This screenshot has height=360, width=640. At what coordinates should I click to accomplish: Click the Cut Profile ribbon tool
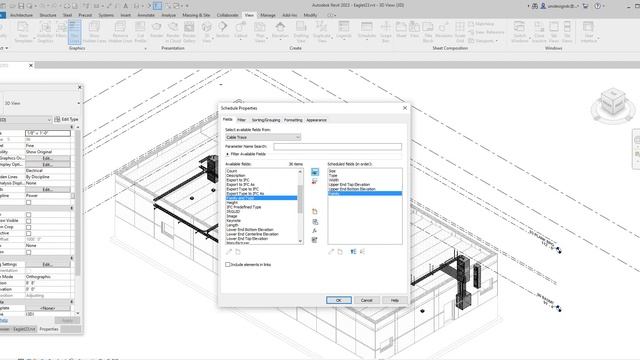140,32
